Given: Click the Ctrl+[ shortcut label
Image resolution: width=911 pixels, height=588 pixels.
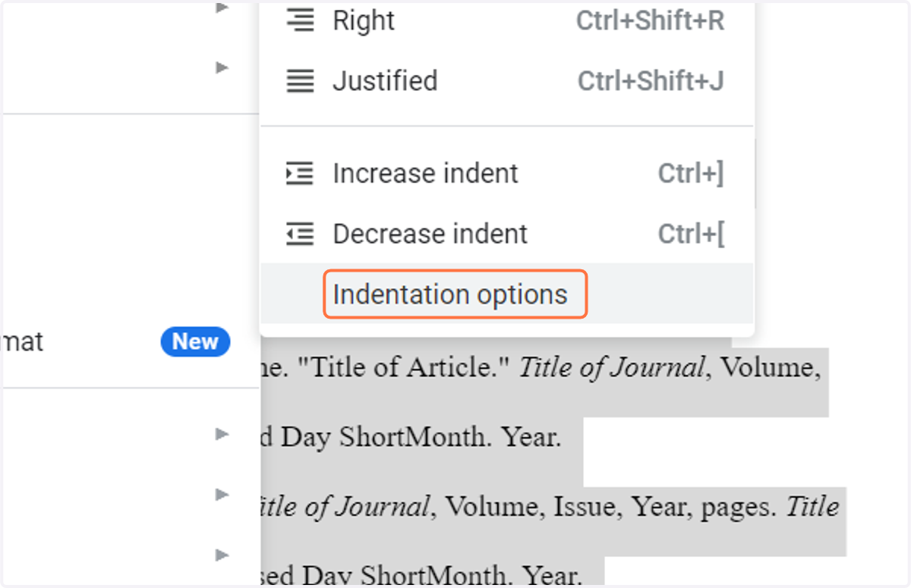Looking at the screenshot, I should (x=691, y=234).
